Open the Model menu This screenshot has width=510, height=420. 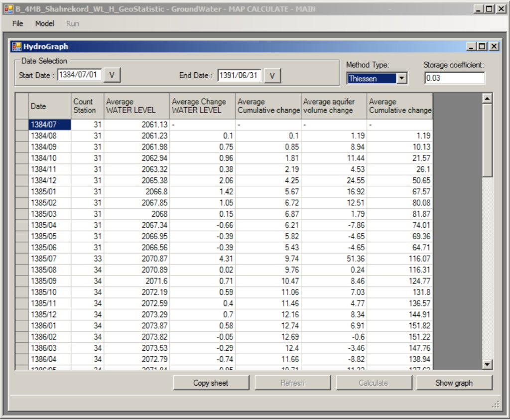click(x=45, y=23)
